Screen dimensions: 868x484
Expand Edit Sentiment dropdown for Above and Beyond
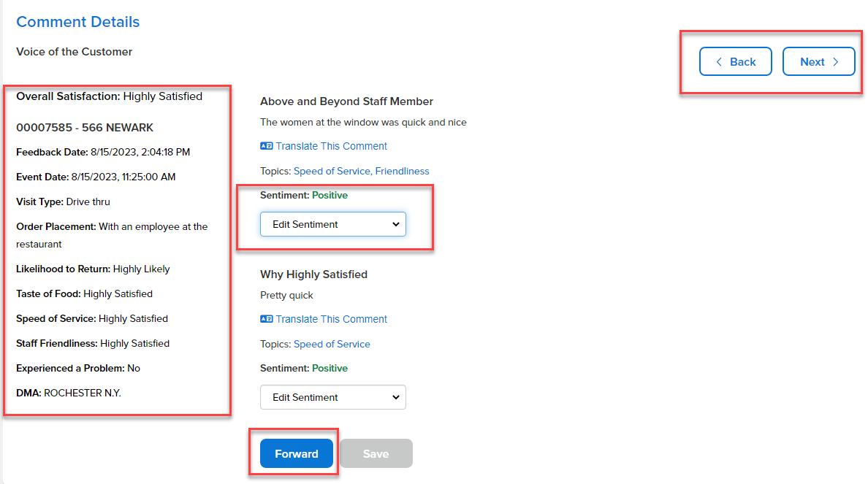(x=332, y=224)
